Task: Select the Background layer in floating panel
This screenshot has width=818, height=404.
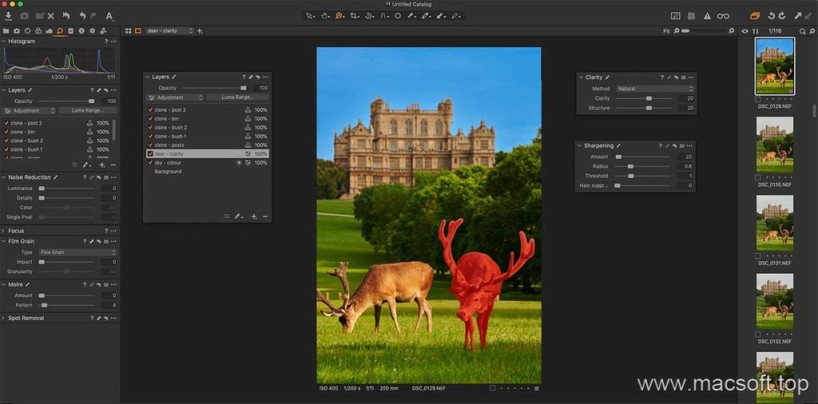Action: tap(168, 171)
